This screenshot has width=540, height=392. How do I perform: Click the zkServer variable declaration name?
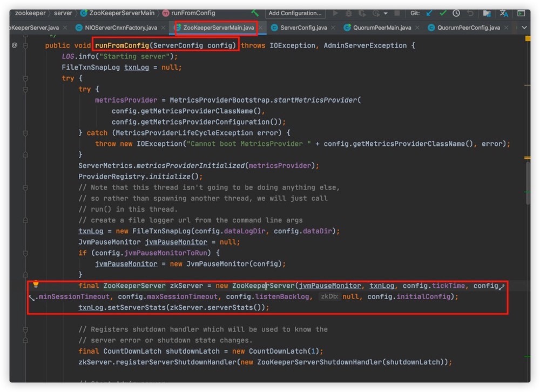[186, 286]
